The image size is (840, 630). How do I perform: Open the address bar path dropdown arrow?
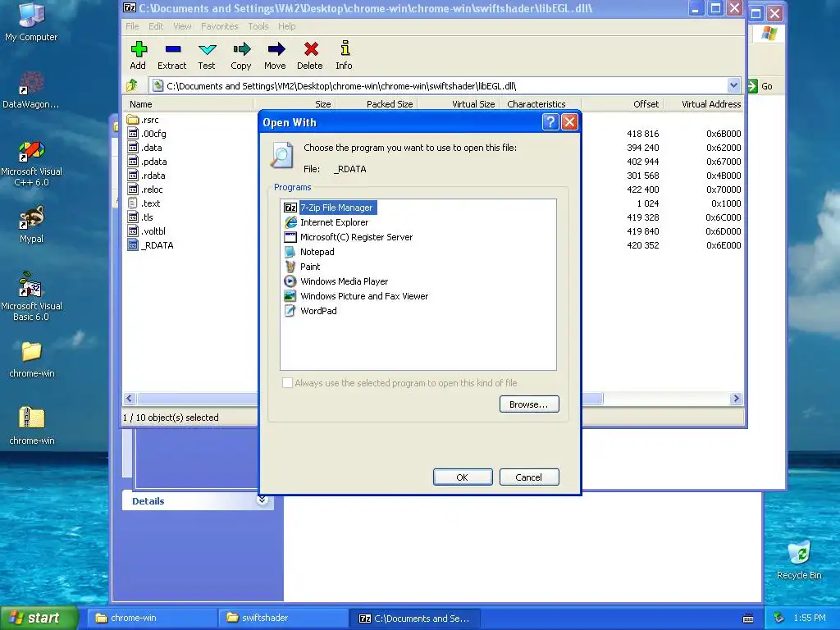tap(733, 85)
